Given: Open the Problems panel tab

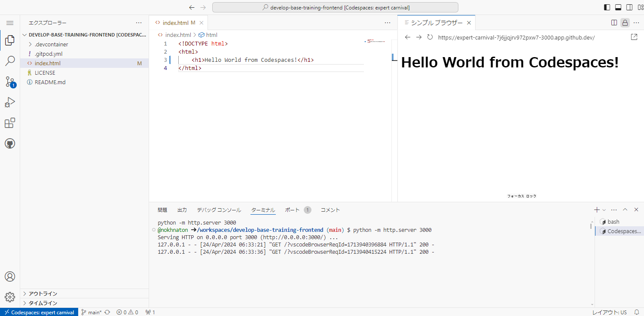Looking at the screenshot, I should [x=162, y=210].
